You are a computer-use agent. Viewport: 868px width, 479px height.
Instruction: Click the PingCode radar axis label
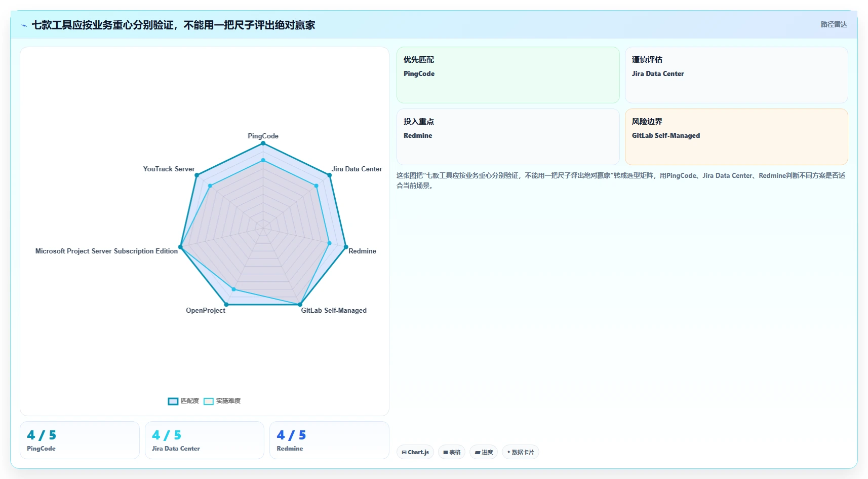(263, 136)
